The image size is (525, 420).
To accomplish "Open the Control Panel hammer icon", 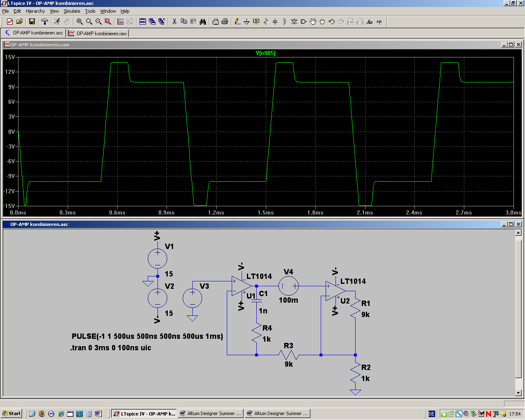I will coord(45,22).
